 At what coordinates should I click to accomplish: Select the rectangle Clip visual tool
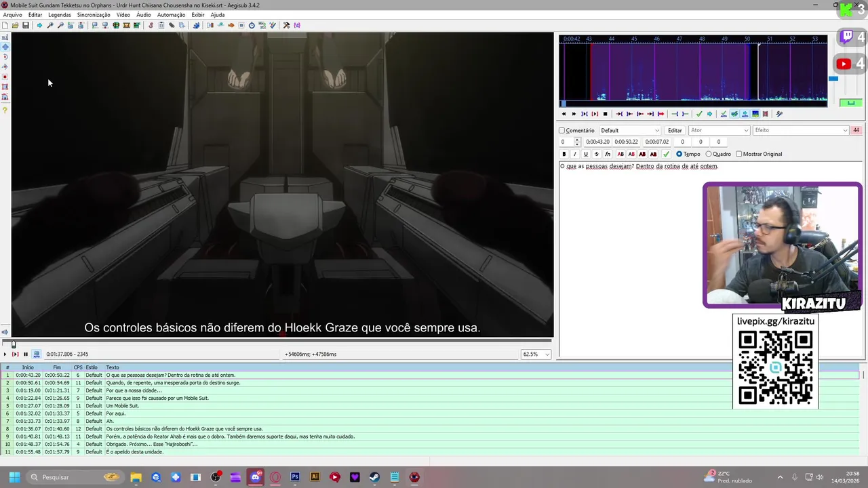pyautogui.click(x=5, y=87)
